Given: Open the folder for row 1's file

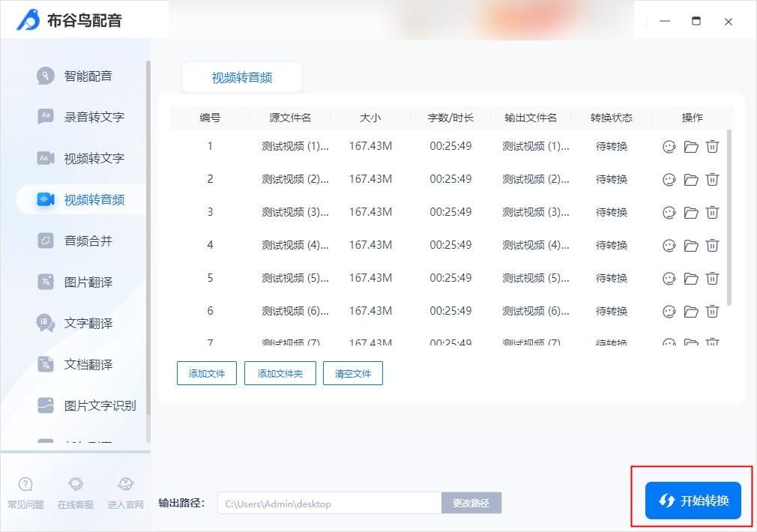Looking at the screenshot, I should tap(691, 146).
